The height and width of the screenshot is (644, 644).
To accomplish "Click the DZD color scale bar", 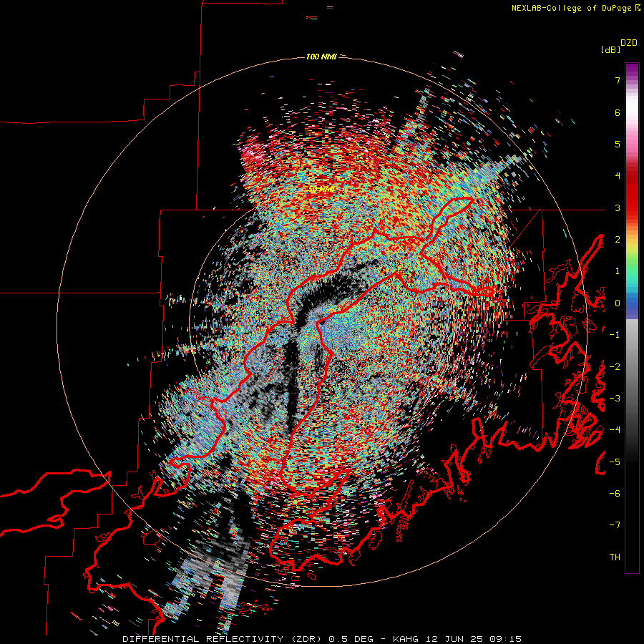I will pyautogui.click(x=632, y=318).
